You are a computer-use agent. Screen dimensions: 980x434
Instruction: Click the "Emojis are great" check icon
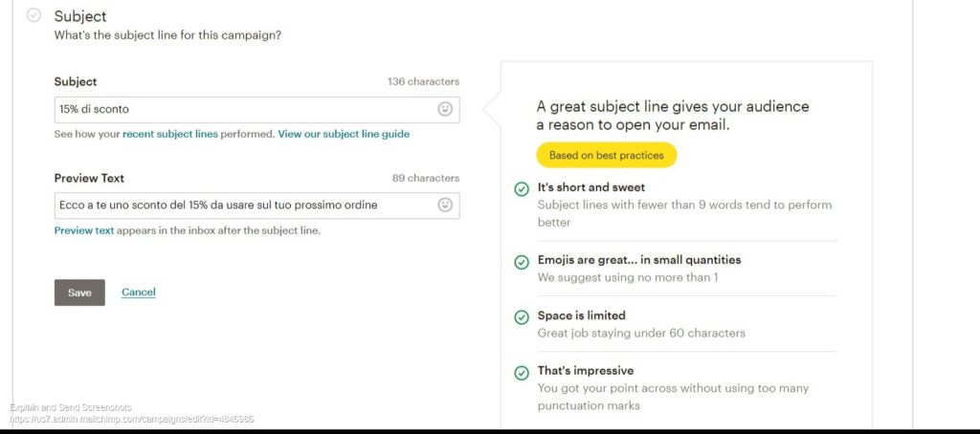tap(522, 262)
